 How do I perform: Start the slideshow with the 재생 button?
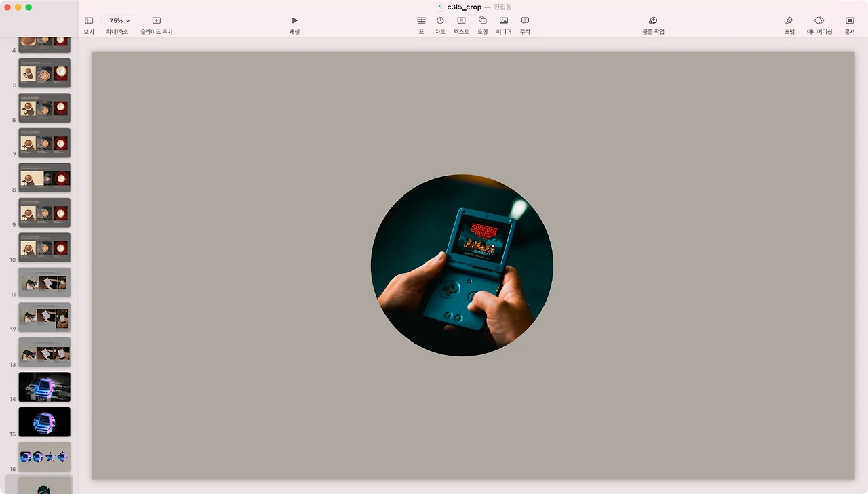[x=294, y=21]
